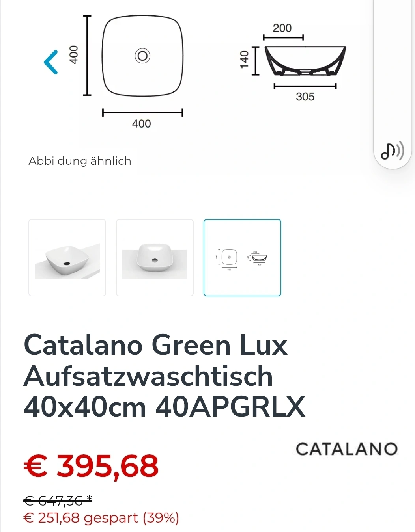This screenshot has height=532, width=415.
Task: Click the 200 dimension label
Action: pyautogui.click(x=282, y=28)
